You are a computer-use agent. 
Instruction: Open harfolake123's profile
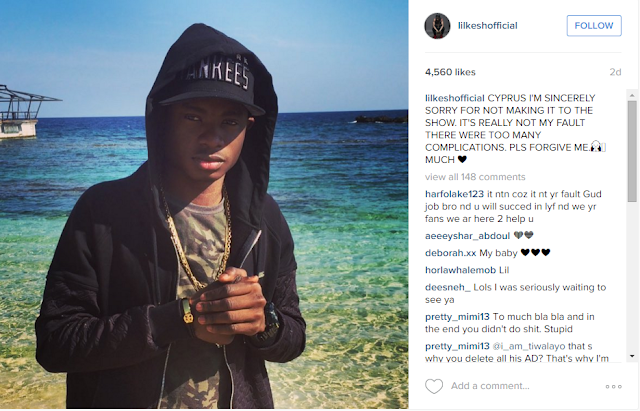coord(454,194)
